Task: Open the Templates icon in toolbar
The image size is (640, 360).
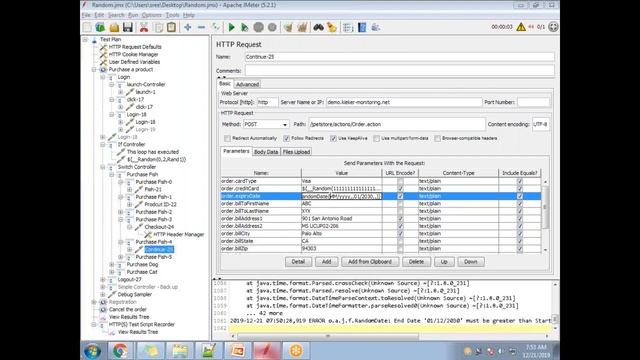Action: coord(100,27)
